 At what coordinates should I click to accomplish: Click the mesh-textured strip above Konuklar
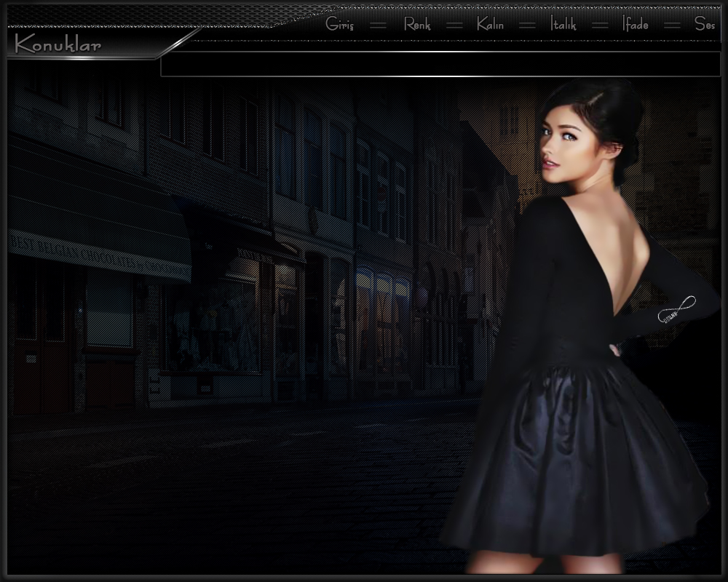point(146,15)
